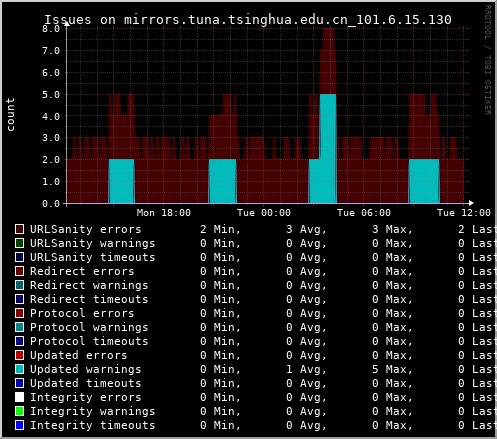Image resolution: width=497 pixels, height=439 pixels.
Task: Click the 'Updated timeouts' legend label
Action: click(86, 383)
